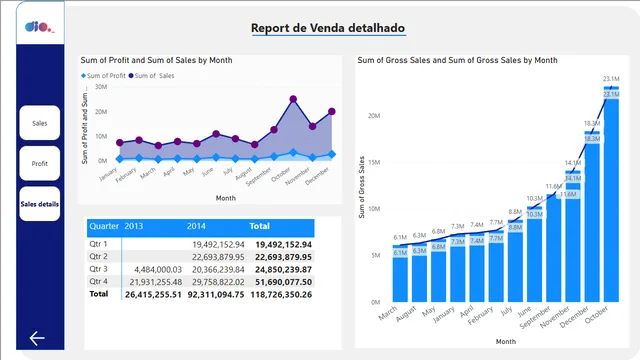Click the grand total 118,726,350.26

coord(281,294)
